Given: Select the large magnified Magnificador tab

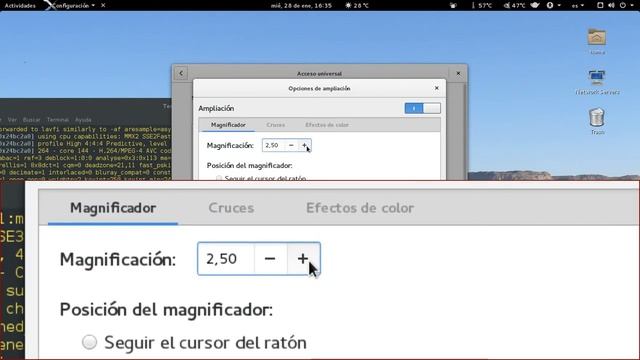Looking at the screenshot, I should pyautogui.click(x=113, y=208).
